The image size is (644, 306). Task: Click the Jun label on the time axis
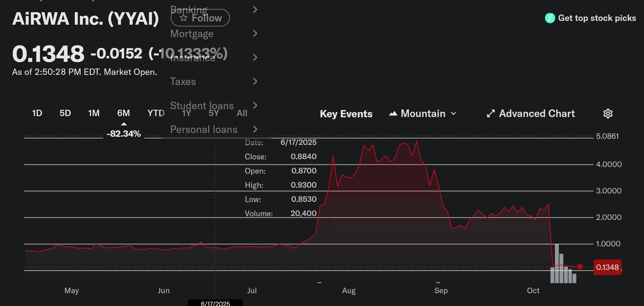(x=164, y=291)
